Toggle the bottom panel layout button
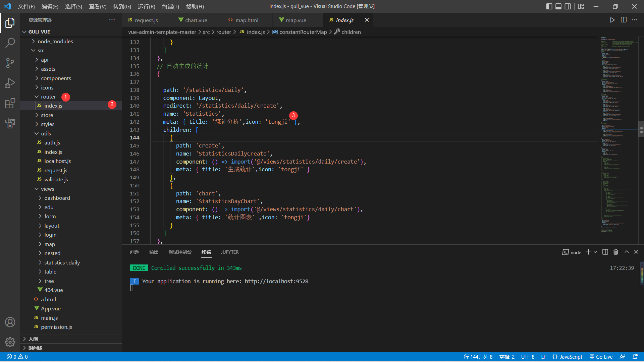This screenshot has width=644, height=362. [558, 6]
